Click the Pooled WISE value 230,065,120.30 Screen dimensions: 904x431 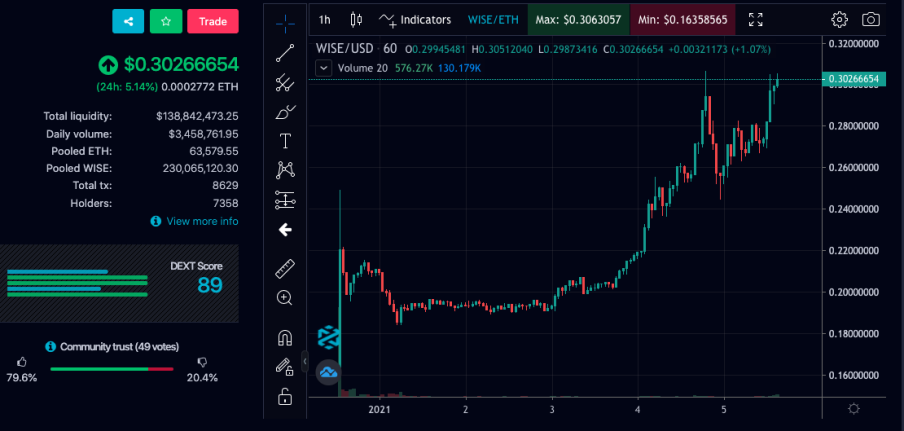tap(201, 169)
